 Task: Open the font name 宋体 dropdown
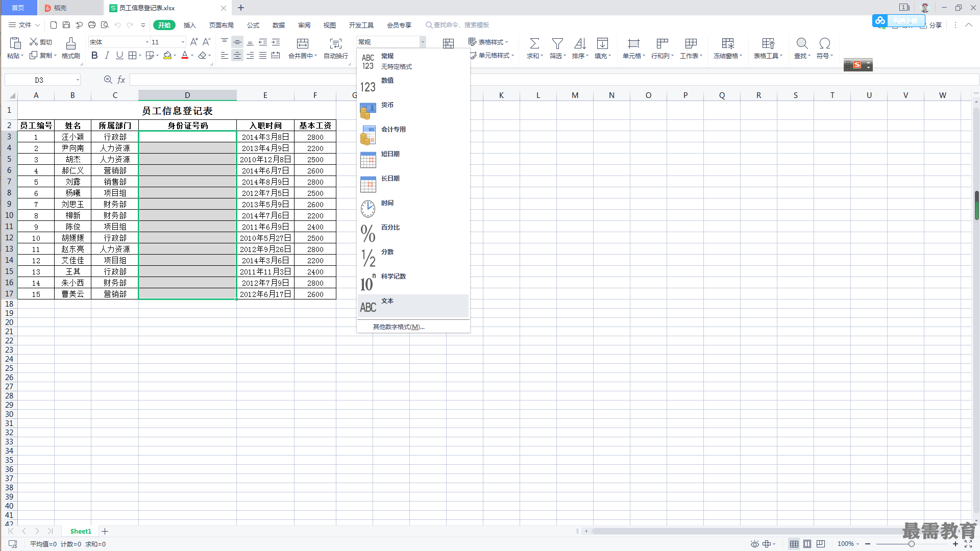point(147,42)
